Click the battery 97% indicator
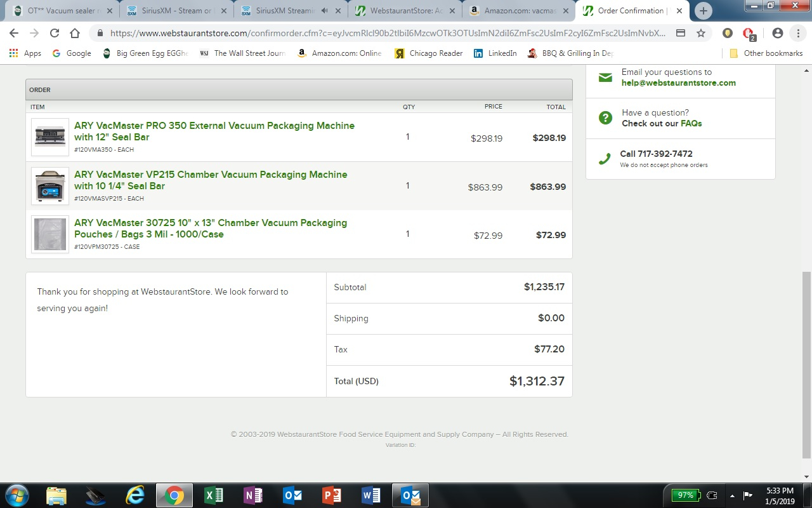Screen dimensions: 812x508 (686, 495)
